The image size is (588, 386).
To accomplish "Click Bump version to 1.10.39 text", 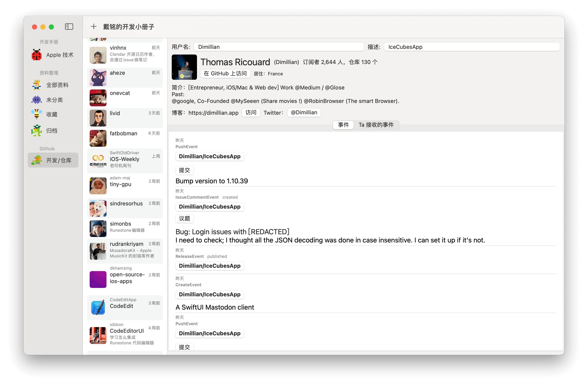I will (212, 181).
